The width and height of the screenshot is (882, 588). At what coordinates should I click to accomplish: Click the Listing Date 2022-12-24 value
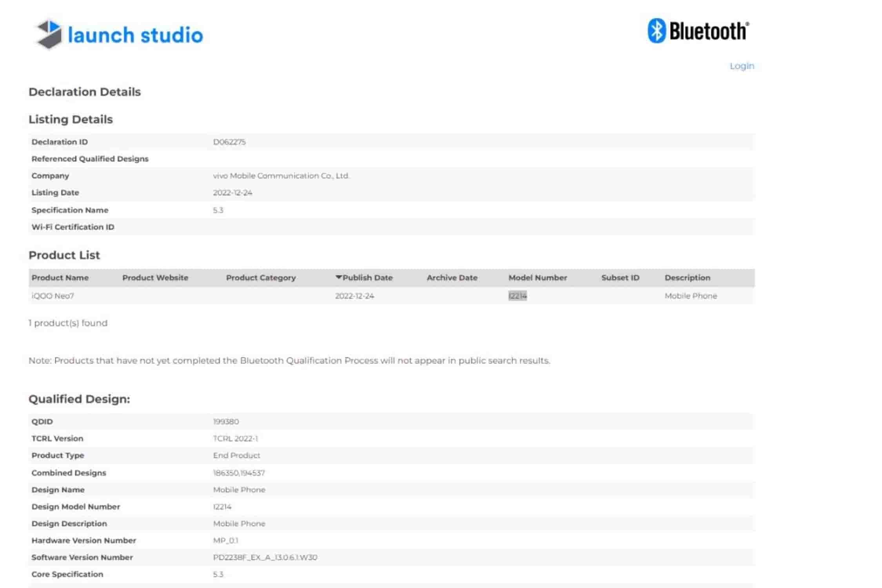(x=233, y=192)
